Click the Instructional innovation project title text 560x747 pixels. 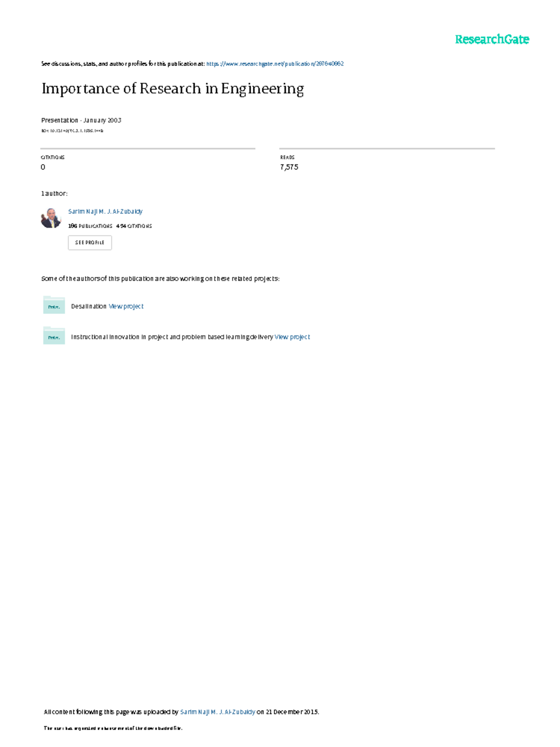pos(172,337)
